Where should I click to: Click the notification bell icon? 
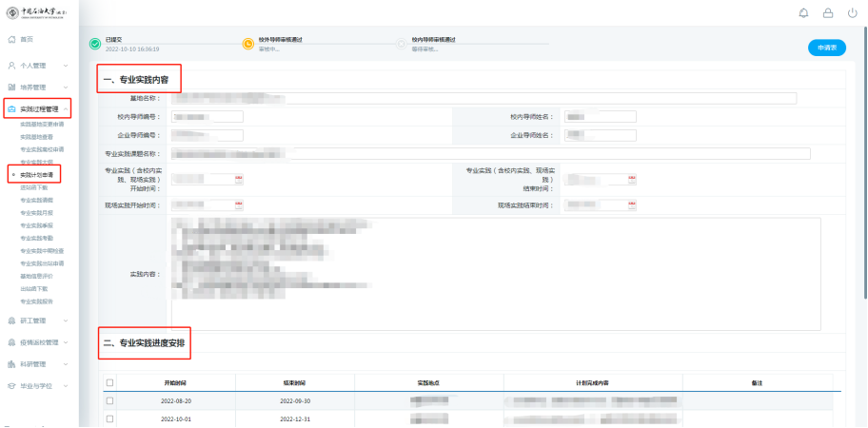tap(803, 13)
